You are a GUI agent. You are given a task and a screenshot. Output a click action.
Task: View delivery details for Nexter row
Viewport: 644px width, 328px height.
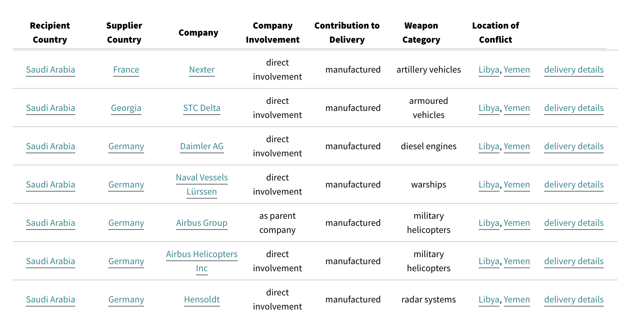574,70
